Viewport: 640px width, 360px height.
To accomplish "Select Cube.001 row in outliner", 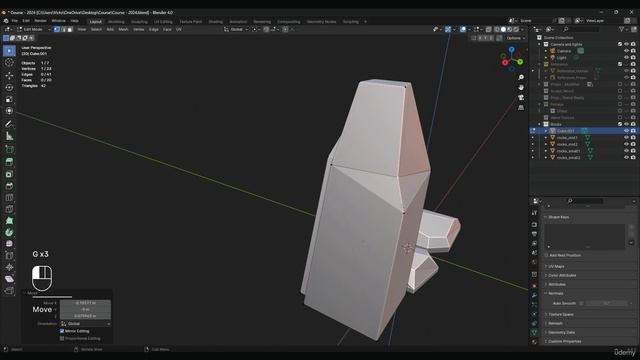I will pos(584,131).
